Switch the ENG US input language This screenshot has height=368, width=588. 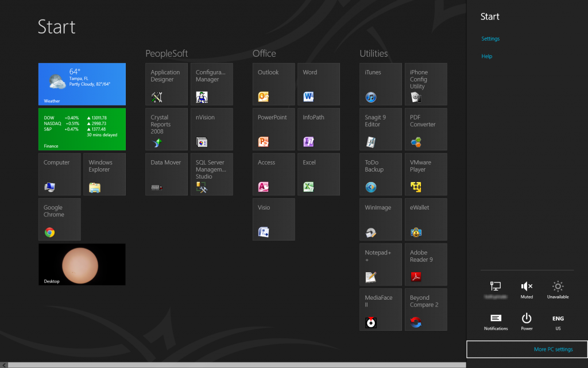tap(558, 320)
